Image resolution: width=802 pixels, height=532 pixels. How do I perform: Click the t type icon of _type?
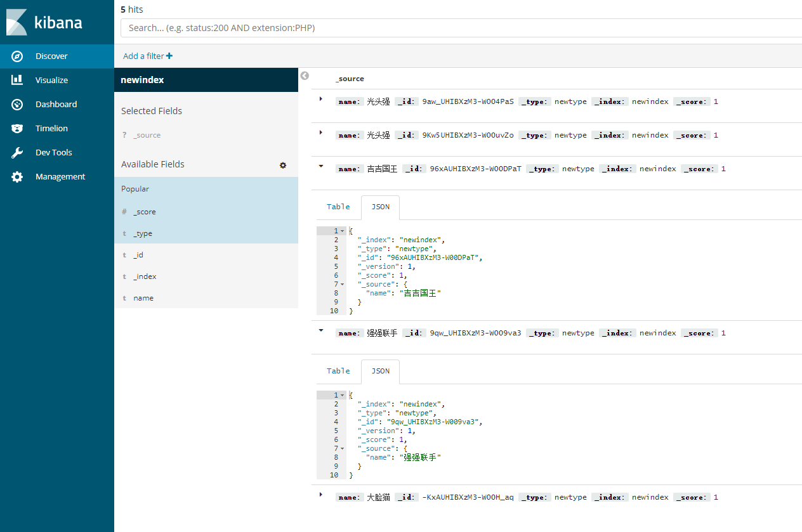pos(124,233)
